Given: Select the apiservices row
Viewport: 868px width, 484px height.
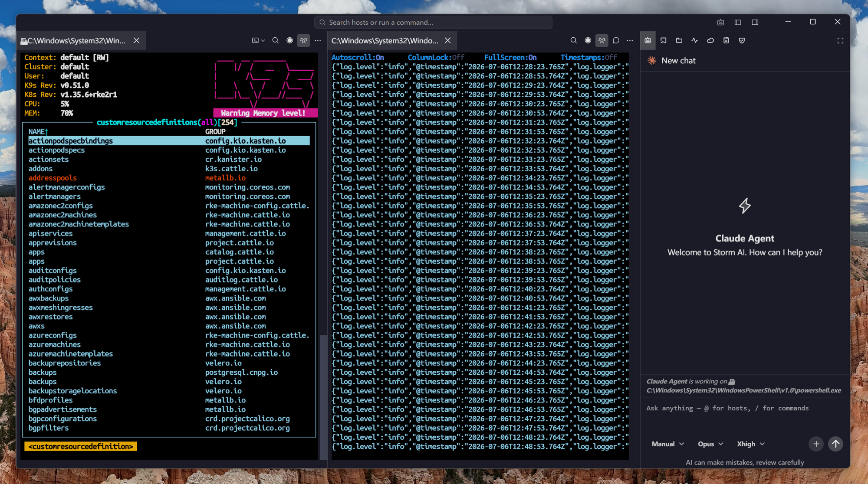Looking at the screenshot, I should pyautogui.click(x=169, y=233).
